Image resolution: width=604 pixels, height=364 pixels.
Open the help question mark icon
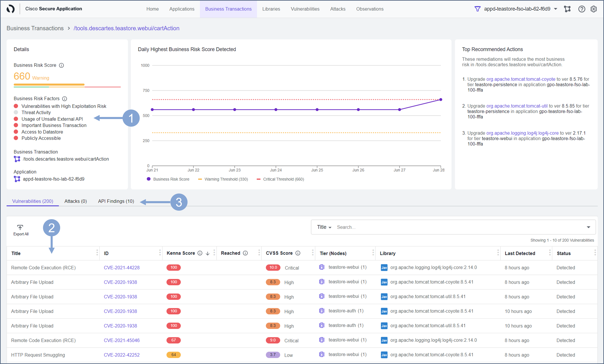click(x=581, y=9)
